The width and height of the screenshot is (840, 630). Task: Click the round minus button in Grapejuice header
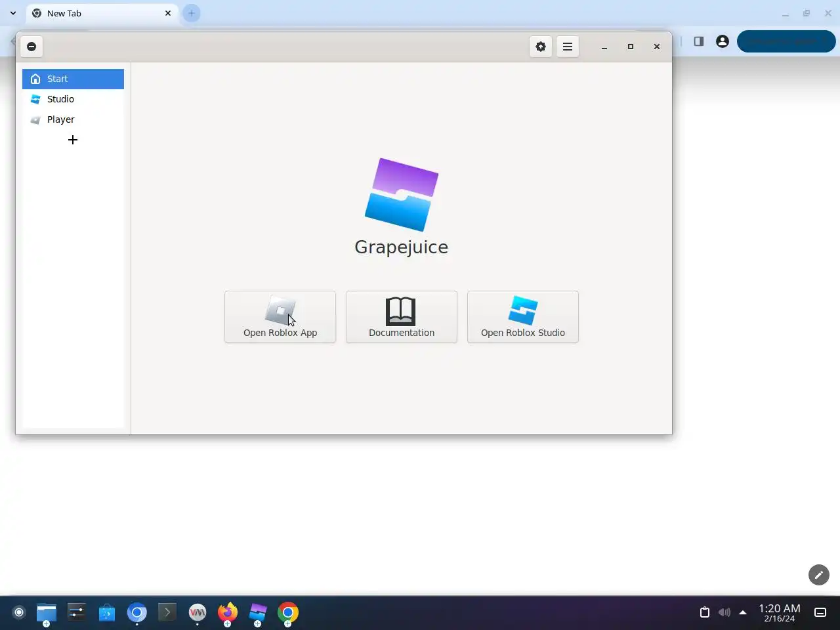(x=31, y=47)
